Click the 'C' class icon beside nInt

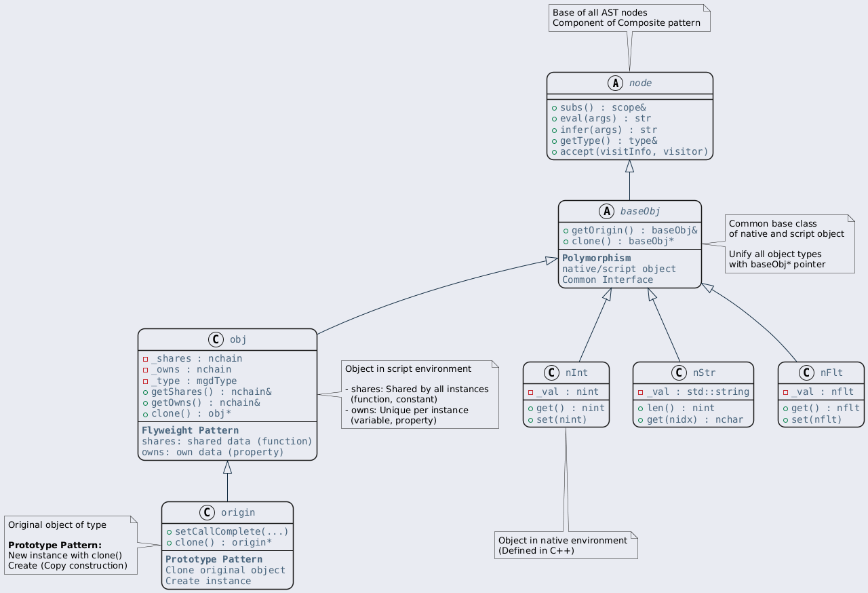(x=552, y=372)
